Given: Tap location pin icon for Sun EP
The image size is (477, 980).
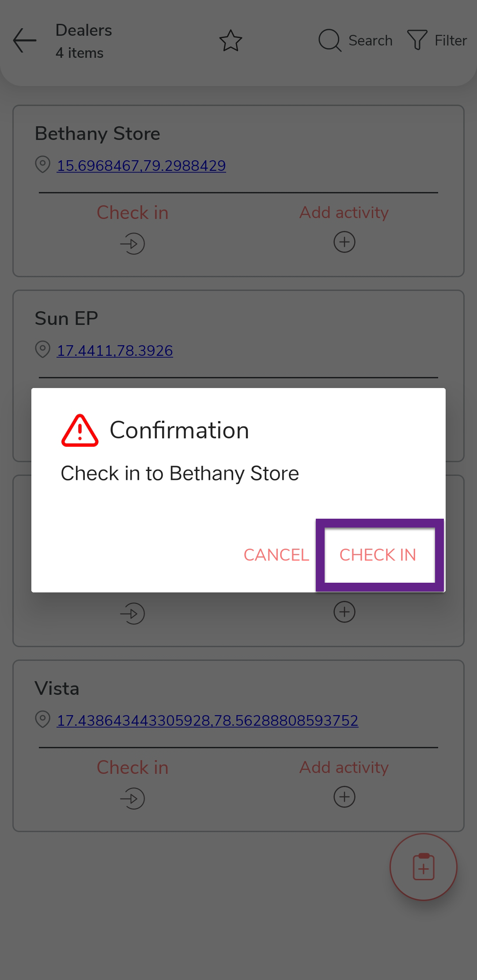Looking at the screenshot, I should 42,350.
